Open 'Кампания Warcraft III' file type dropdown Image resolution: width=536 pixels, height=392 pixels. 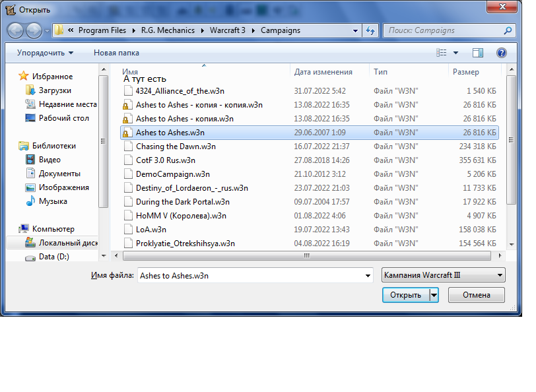[x=443, y=275]
